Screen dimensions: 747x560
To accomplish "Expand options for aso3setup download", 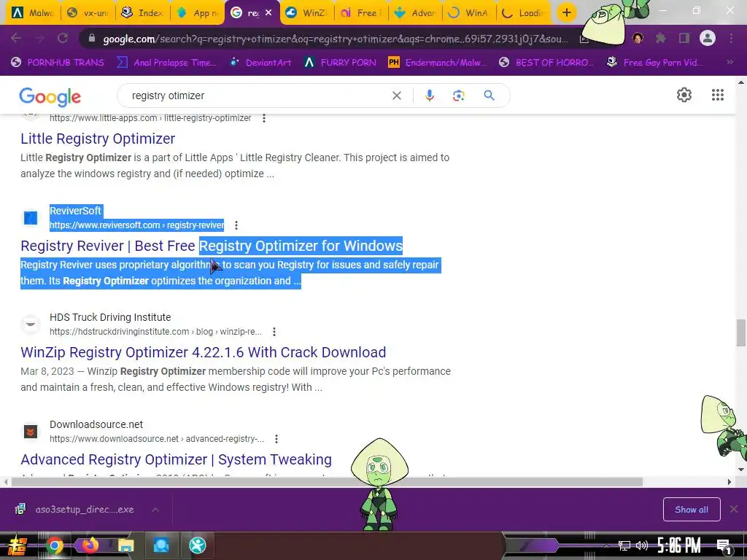I will pyautogui.click(x=155, y=510).
